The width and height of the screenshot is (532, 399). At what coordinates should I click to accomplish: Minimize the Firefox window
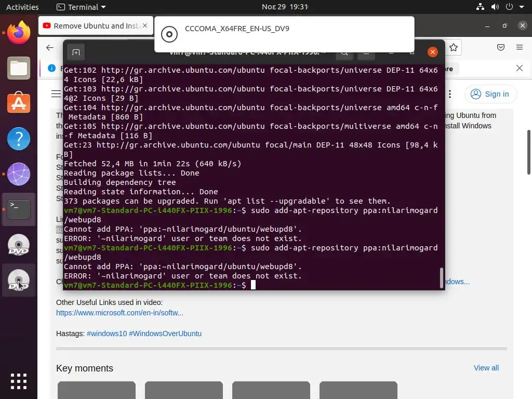coord(487,26)
